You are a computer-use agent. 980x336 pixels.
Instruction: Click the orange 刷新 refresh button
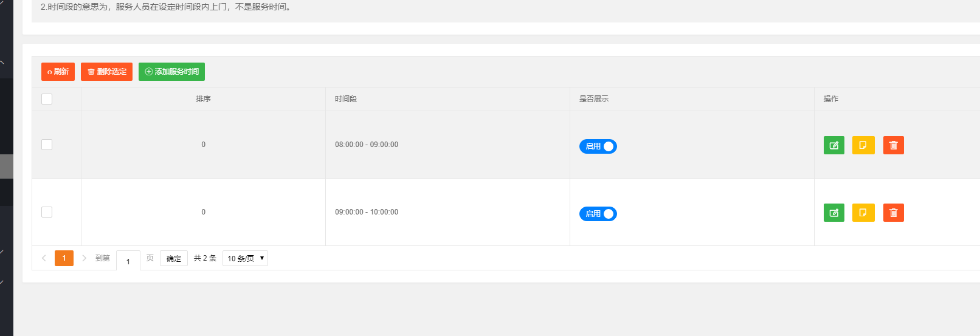tap(58, 72)
